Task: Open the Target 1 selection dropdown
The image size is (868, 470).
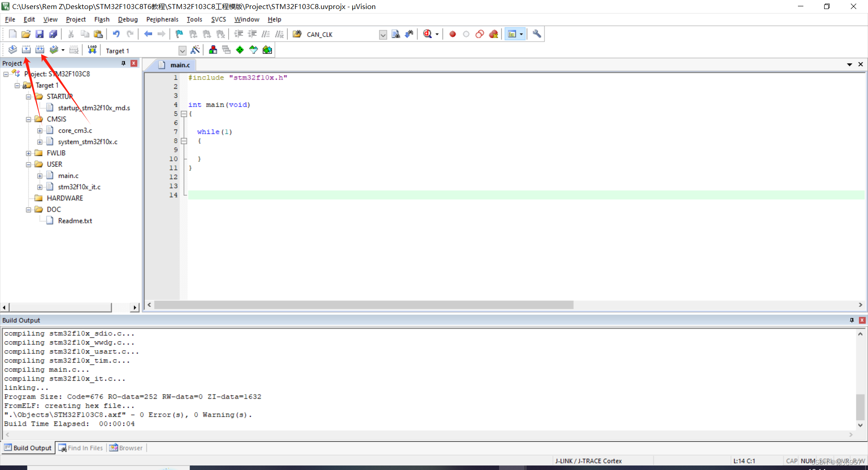Action: tap(182, 51)
